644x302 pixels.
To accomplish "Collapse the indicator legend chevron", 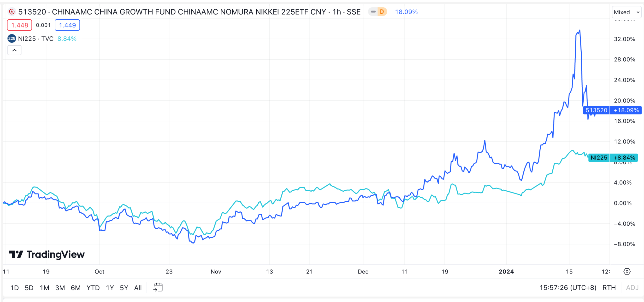I will (14, 50).
